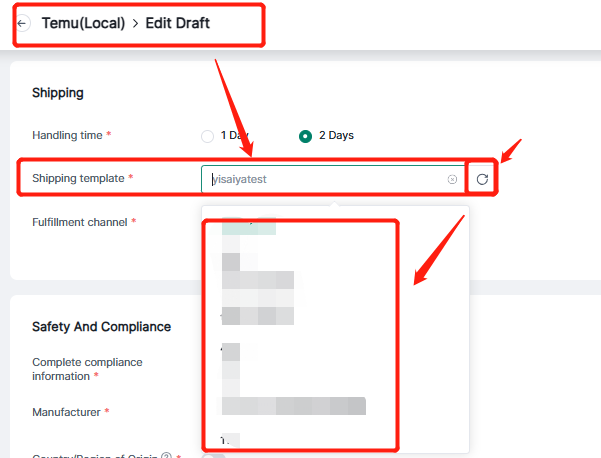The width and height of the screenshot is (601, 458).
Task: Click the Manufacturer label
Action: (67, 411)
